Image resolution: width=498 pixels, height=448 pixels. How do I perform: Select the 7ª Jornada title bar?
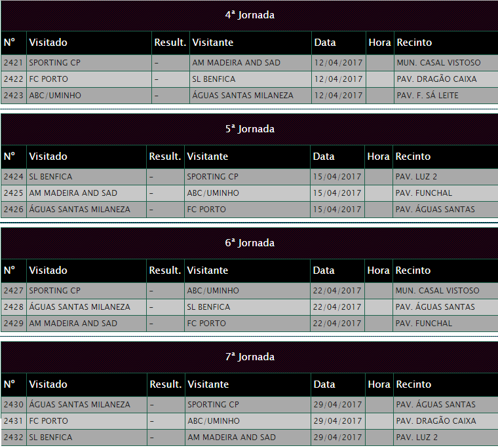click(x=249, y=357)
